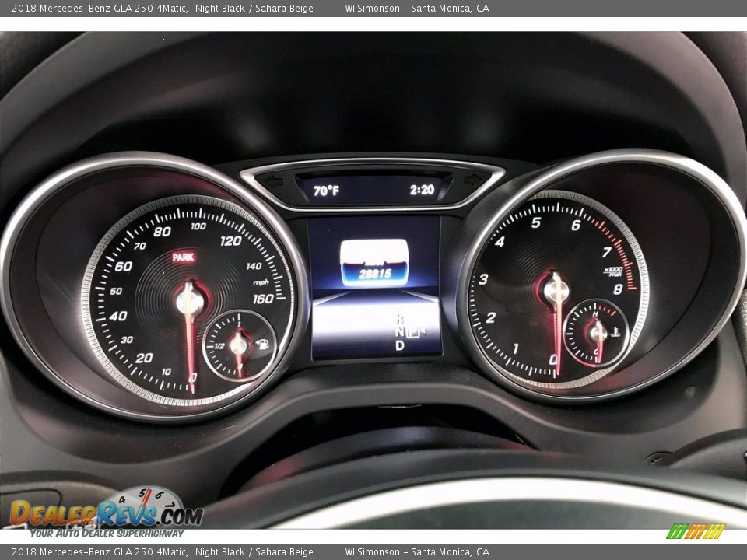
Task: Click the 70°F outside temperature readout
Action: point(326,191)
